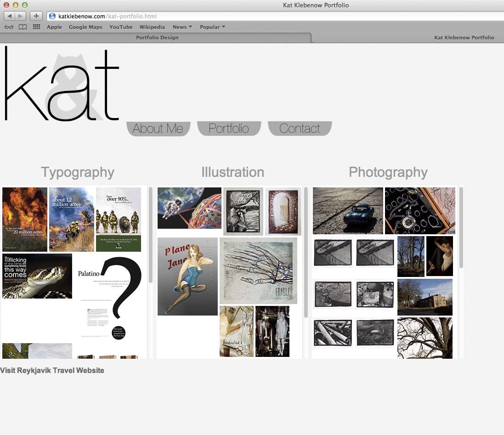Visit Reykjavik Travel Website link
Image resolution: width=504 pixels, height=435 pixels.
coord(52,370)
